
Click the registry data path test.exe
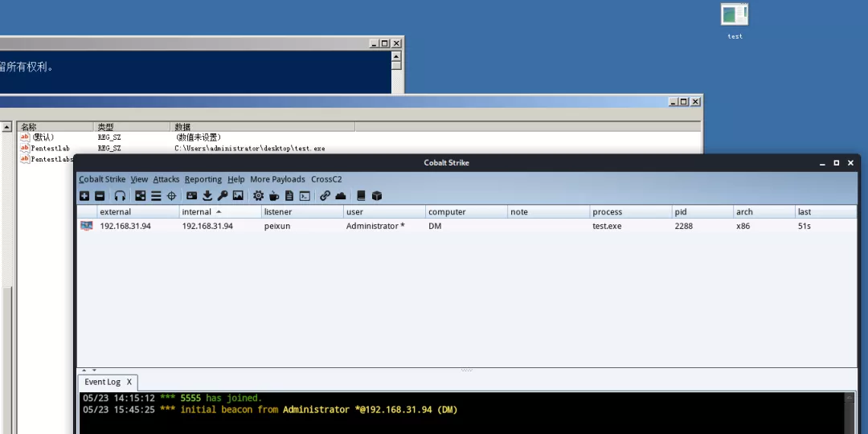pos(250,149)
